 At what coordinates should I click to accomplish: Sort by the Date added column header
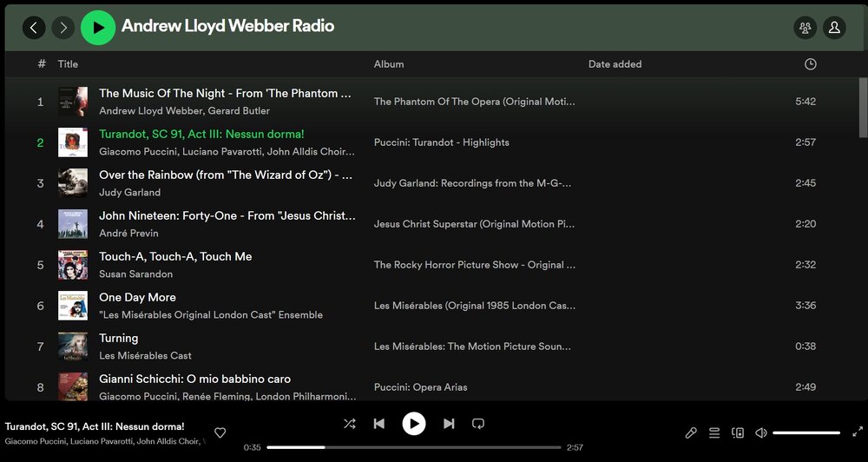[615, 64]
